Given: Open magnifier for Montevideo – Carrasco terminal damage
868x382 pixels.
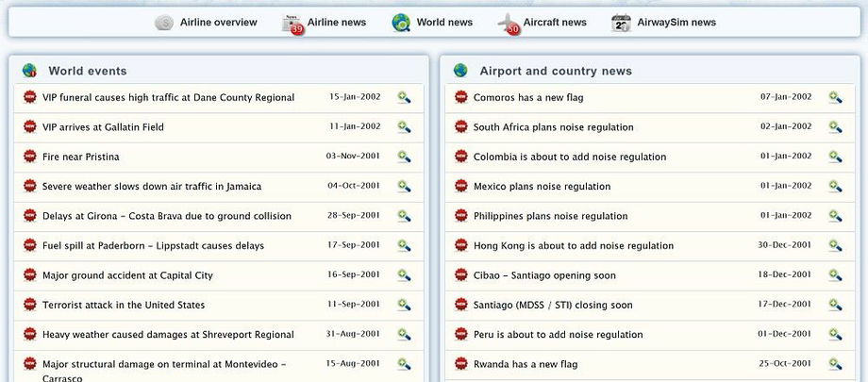Looking at the screenshot, I should click(x=404, y=364).
